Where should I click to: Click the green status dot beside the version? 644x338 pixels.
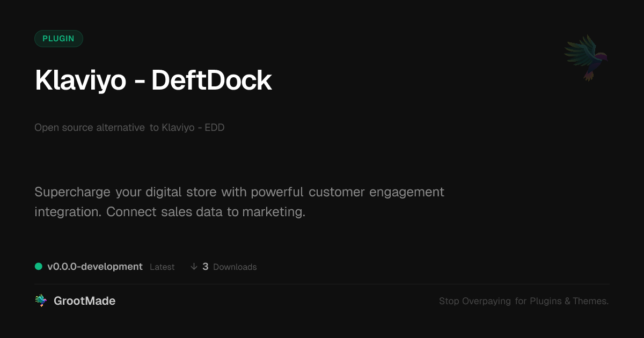[x=39, y=267]
